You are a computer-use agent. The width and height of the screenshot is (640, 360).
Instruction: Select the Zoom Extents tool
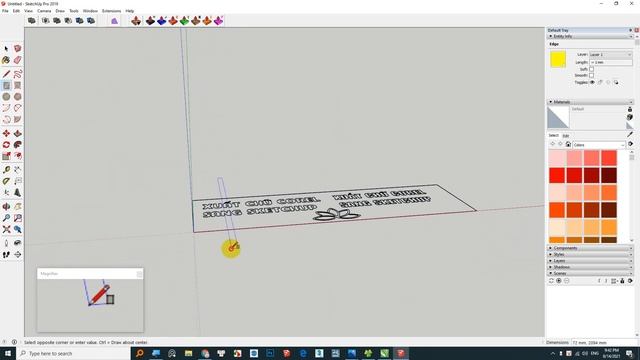(x=6, y=229)
